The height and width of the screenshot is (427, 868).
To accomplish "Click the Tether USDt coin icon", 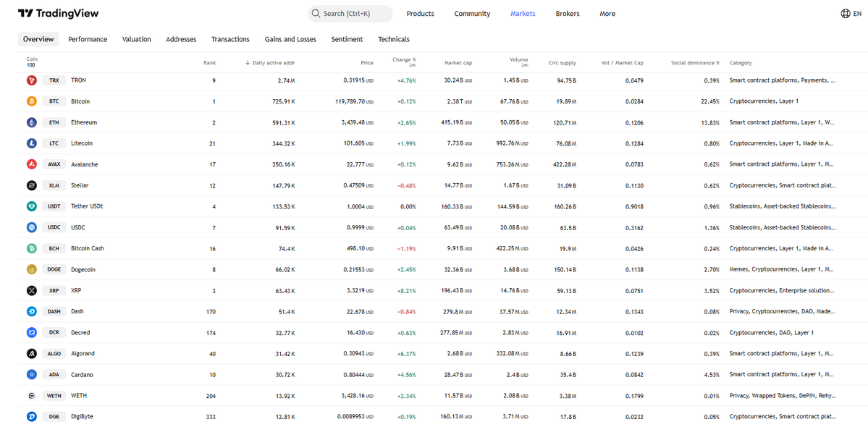I will (x=32, y=206).
